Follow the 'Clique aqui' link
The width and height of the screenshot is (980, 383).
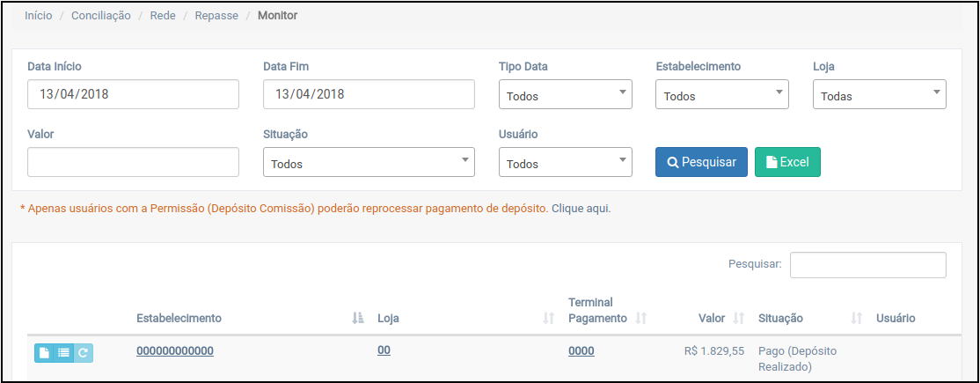click(x=581, y=209)
